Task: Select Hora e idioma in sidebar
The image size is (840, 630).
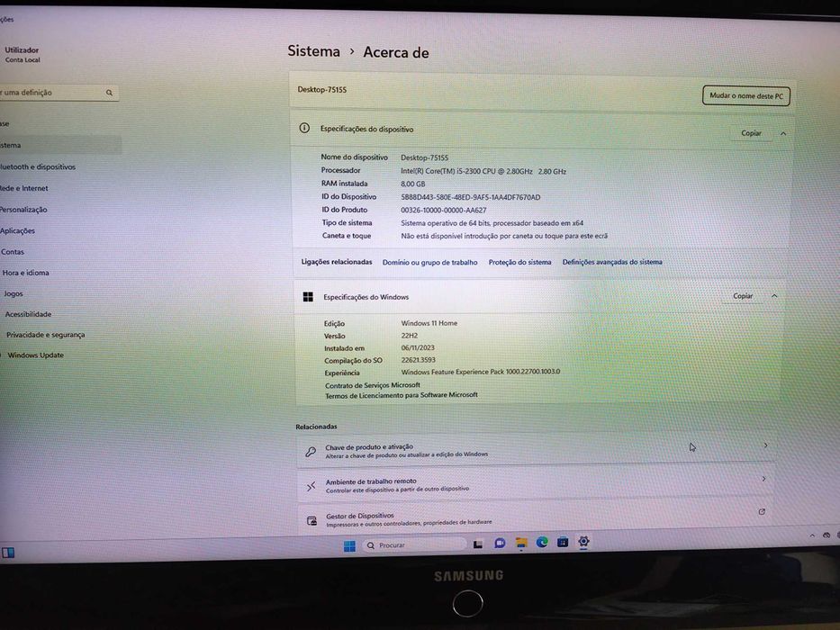Action: point(26,273)
